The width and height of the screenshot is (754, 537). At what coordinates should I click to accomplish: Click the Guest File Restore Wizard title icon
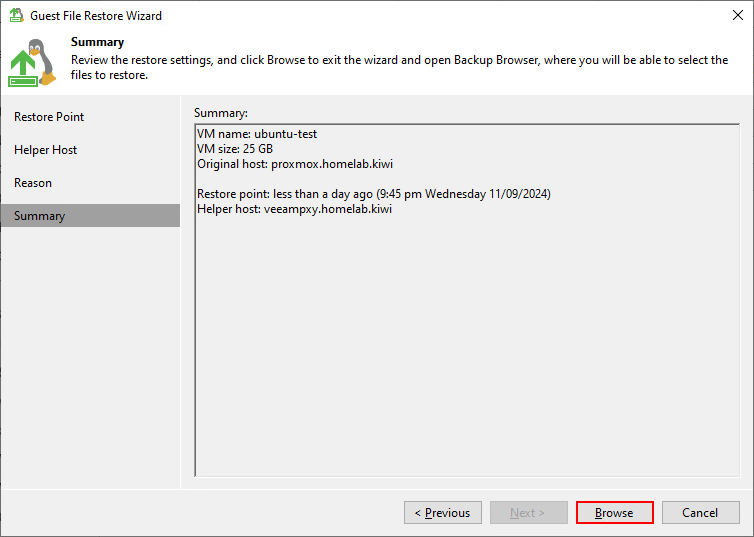tap(16, 16)
